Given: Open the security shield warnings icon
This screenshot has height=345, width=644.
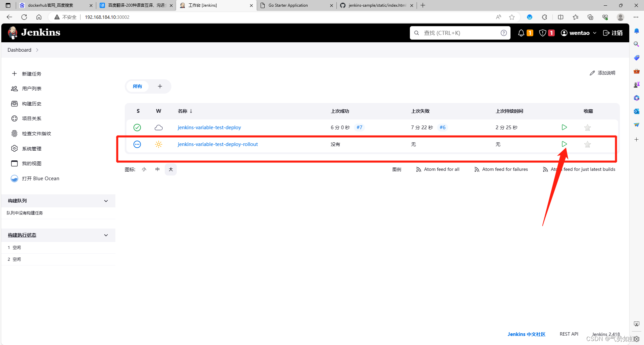Looking at the screenshot, I should pyautogui.click(x=542, y=33).
